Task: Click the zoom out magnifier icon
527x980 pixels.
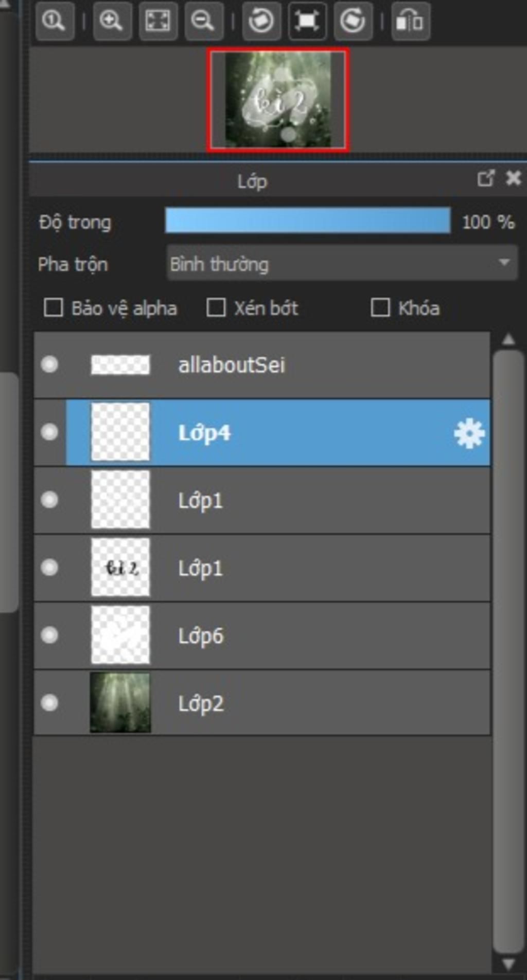Action: pyautogui.click(x=203, y=21)
